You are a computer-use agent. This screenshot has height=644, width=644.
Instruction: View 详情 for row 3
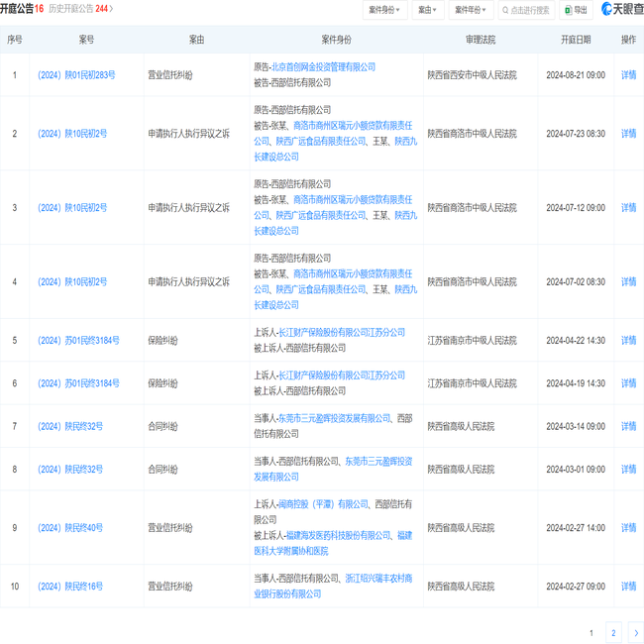tap(628, 208)
